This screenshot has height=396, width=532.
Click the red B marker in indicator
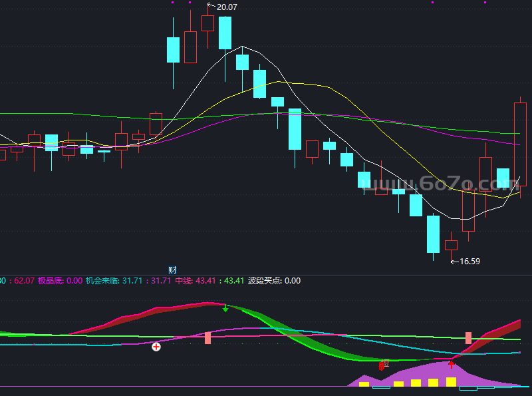click(x=381, y=366)
